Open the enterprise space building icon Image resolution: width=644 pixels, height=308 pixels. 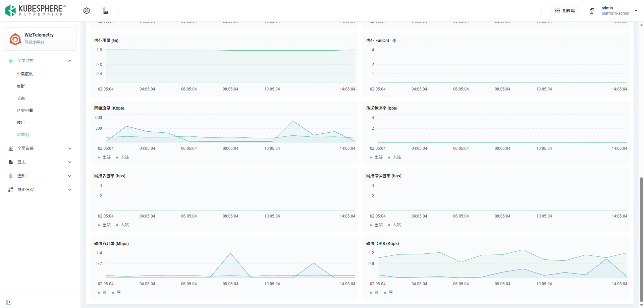click(x=105, y=11)
